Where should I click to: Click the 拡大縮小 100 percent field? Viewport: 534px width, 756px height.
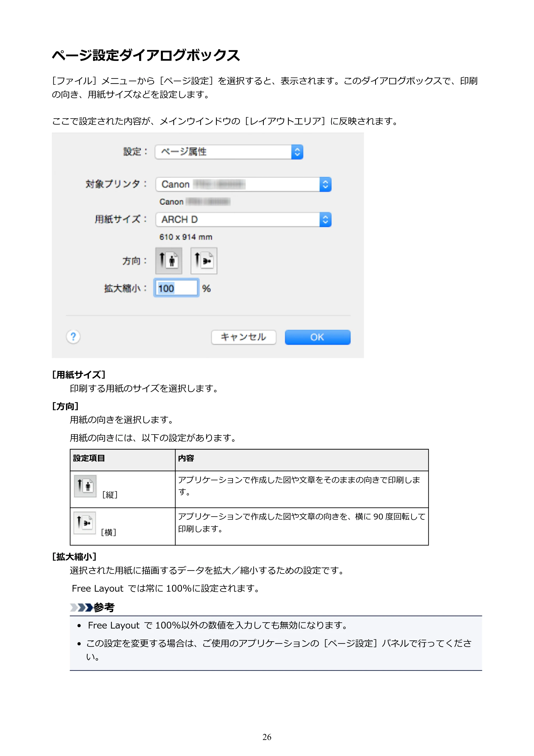[x=176, y=288]
